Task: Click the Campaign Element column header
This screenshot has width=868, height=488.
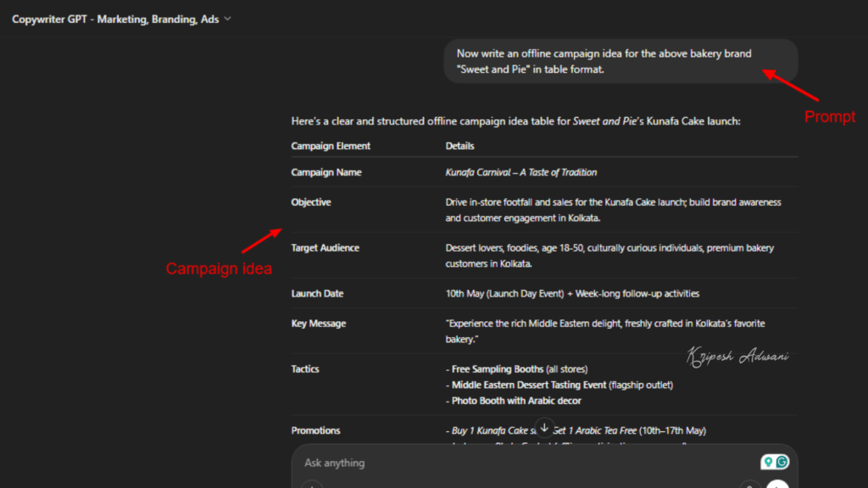Action: 332,146
